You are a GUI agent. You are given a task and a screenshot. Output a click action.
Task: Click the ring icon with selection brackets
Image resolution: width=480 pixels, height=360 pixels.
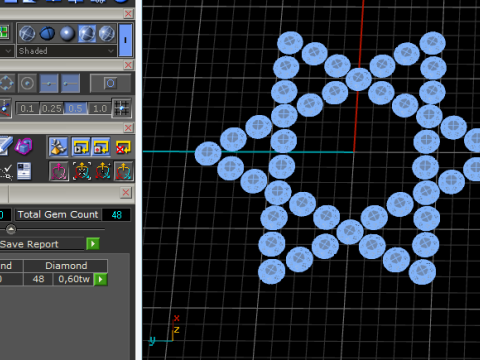coord(82,171)
